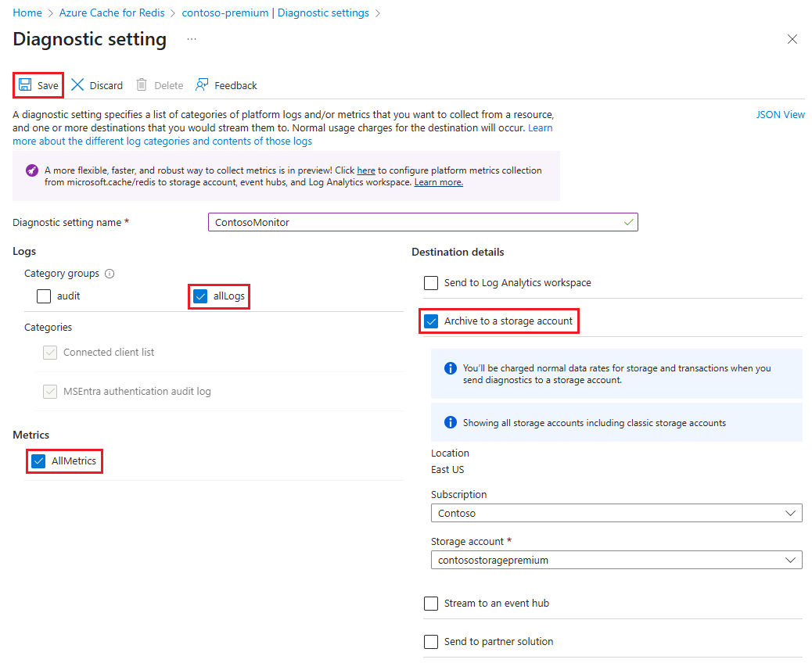Click the here link in the preview banner
812x663 pixels.
click(365, 170)
